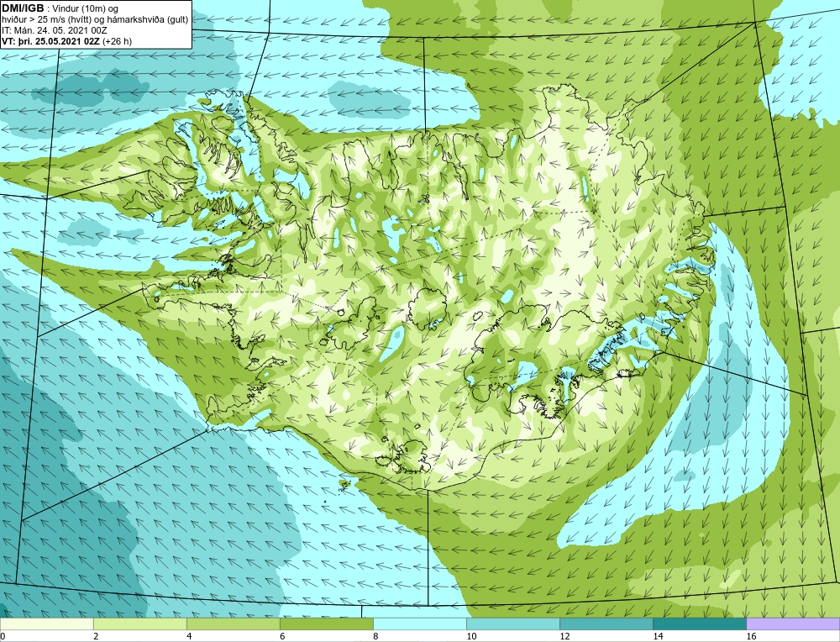Click the 'Vindur (10m) og' label
The width and height of the screenshot is (840, 642).
(x=87, y=9)
